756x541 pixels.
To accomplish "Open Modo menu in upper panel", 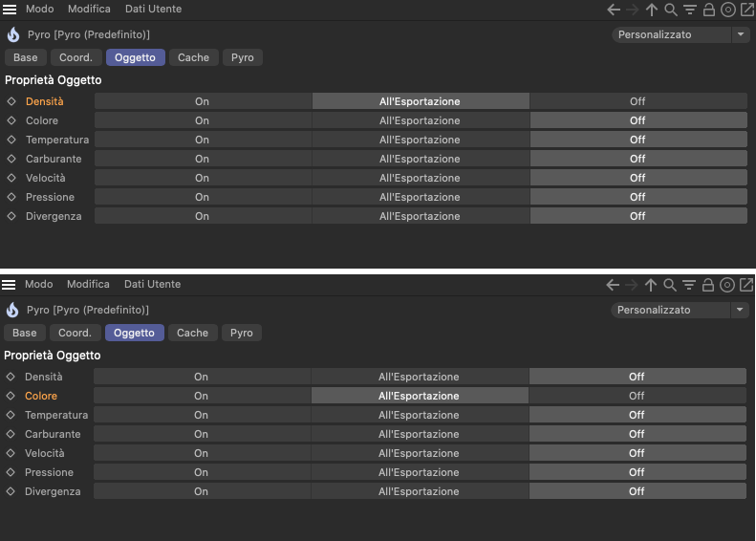I will [x=39, y=10].
